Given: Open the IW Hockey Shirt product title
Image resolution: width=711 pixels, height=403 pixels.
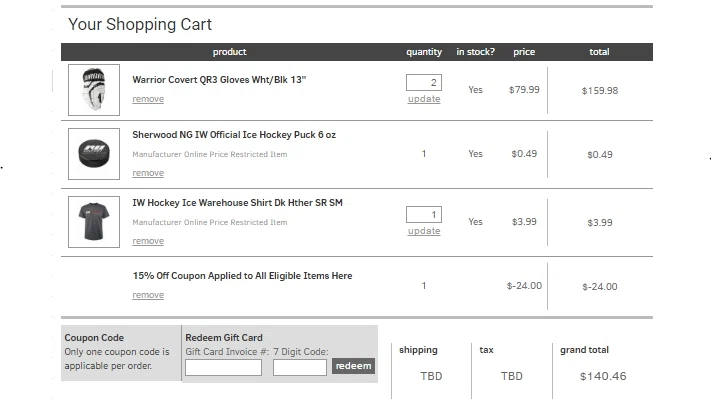Looking at the screenshot, I should pyautogui.click(x=238, y=203).
